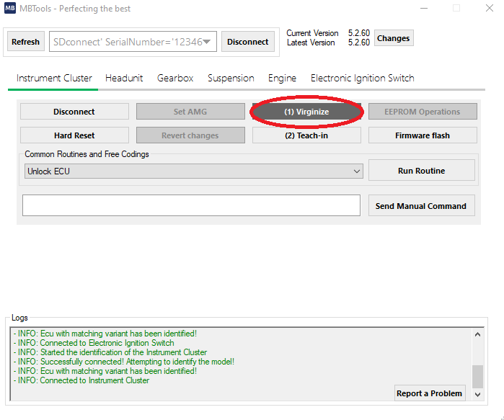
Task: Open the Electronic Ignition Switch tab
Action: pos(362,78)
